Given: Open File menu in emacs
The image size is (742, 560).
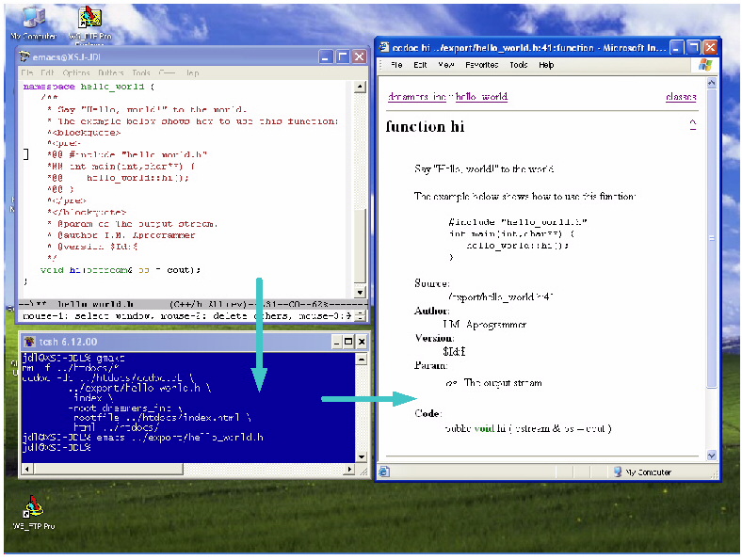Looking at the screenshot, I should 27,72.
